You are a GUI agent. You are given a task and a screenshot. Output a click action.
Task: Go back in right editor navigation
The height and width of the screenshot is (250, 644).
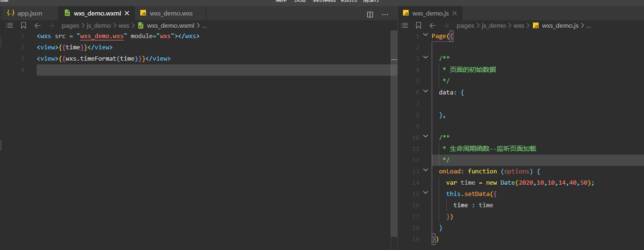tap(433, 26)
